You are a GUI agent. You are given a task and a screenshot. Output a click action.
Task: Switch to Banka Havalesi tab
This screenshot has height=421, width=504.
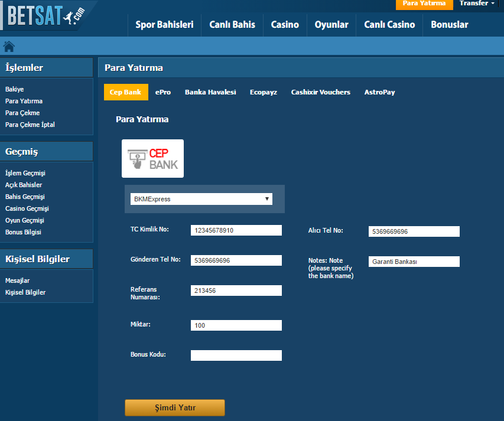pos(210,92)
